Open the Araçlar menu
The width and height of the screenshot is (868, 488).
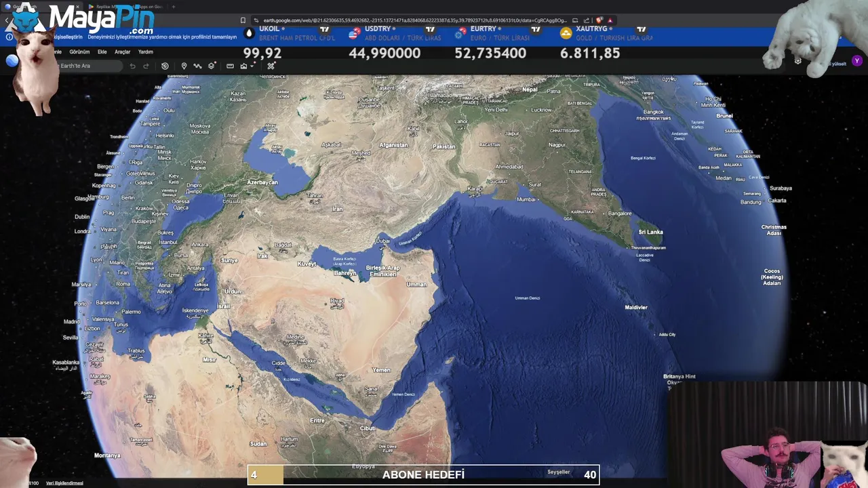[x=122, y=52]
